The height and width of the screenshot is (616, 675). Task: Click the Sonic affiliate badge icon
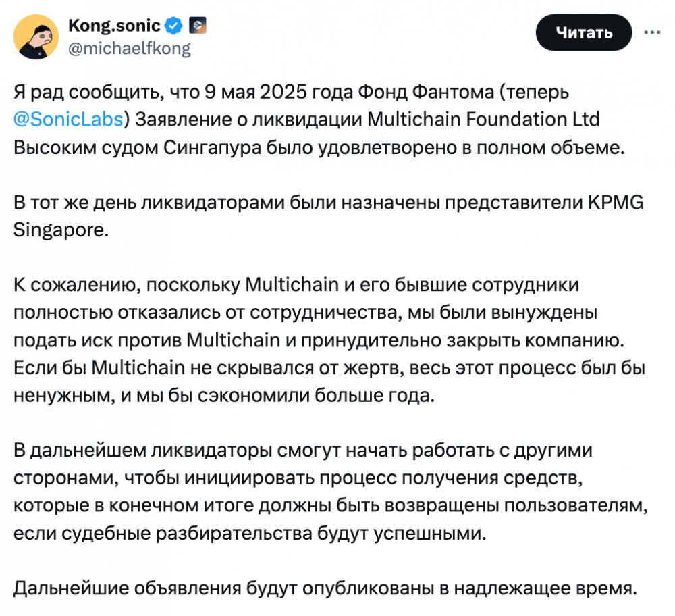[197, 26]
